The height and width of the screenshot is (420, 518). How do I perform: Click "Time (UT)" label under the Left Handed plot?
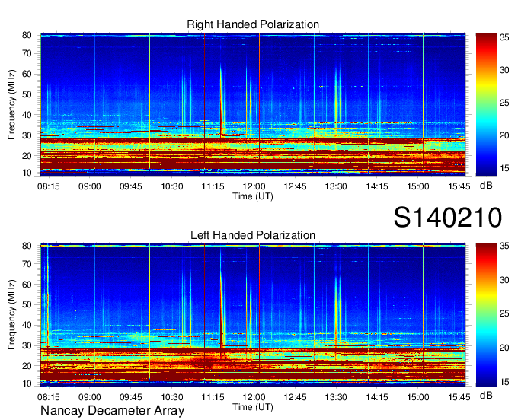[x=253, y=407]
